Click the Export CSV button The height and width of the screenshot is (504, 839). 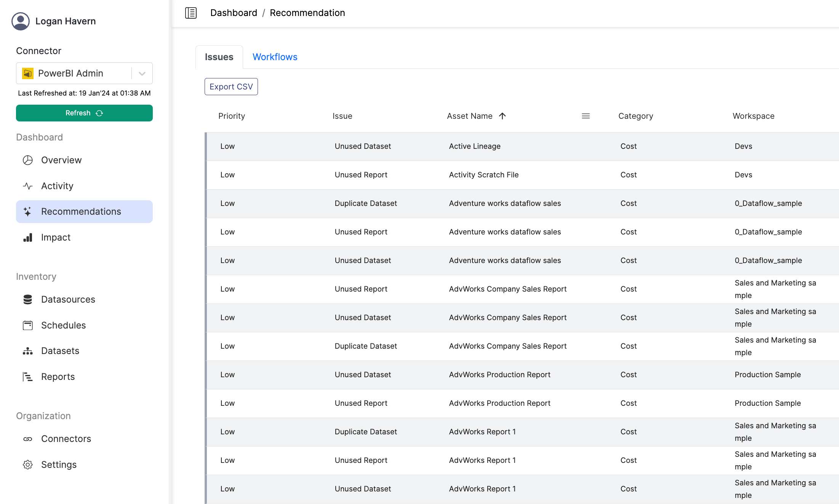point(231,87)
